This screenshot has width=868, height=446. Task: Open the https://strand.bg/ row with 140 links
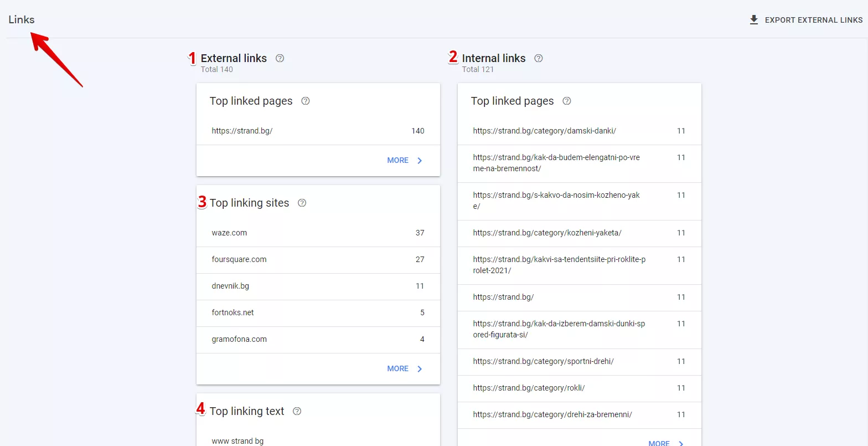(x=318, y=131)
